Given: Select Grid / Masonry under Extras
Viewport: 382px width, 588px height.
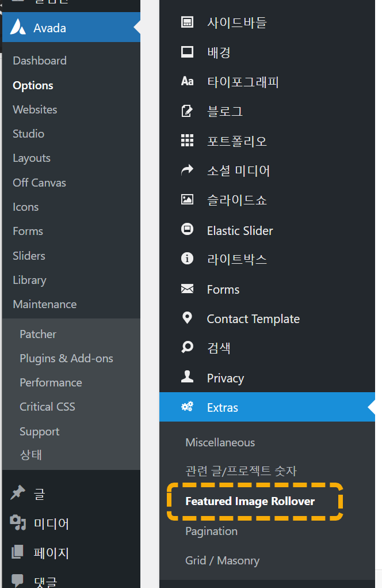Looking at the screenshot, I should (x=222, y=560).
